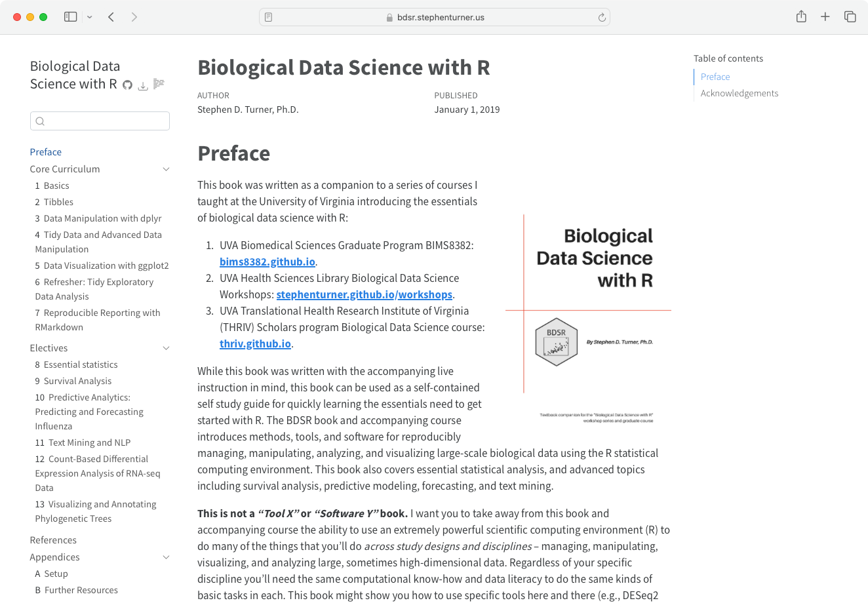This screenshot has height=607, width=868.
Task: Open the sidebar options dropdown arrow
Action: pos(90,17)
